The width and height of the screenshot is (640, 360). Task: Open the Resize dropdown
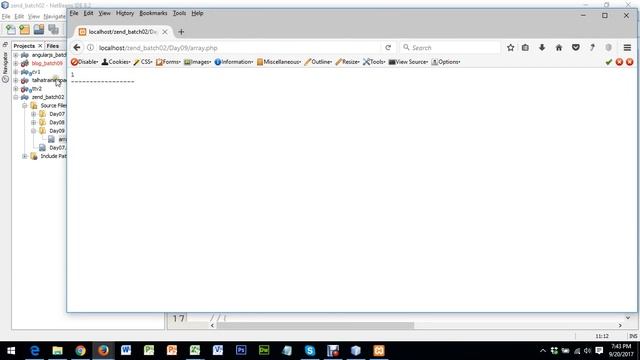coord(347,62)
